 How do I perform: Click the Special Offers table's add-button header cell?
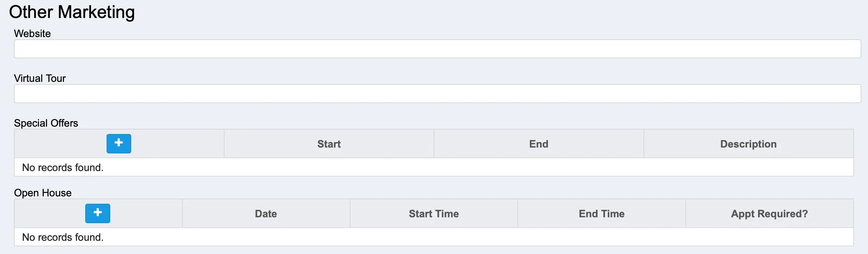[176, 144]
